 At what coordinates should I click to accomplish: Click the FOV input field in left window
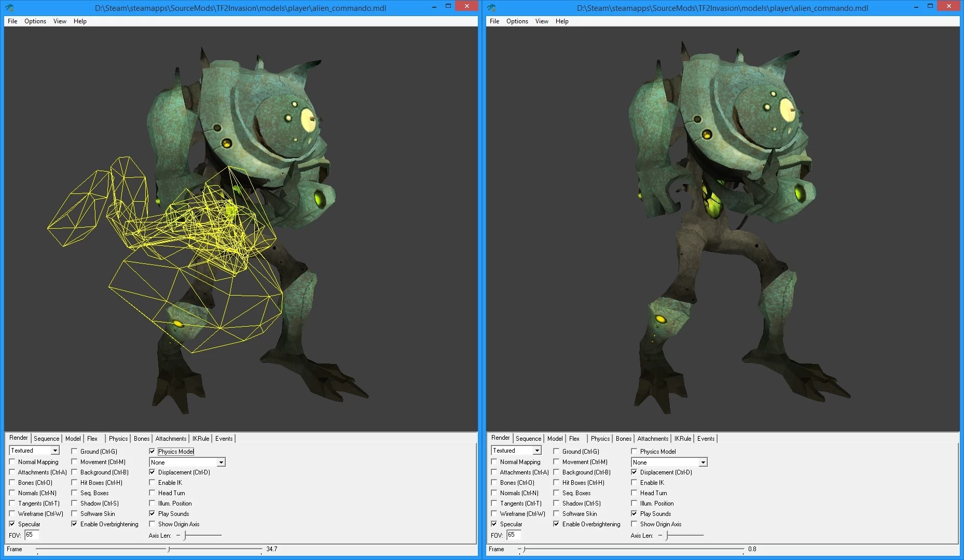(32, 535)
